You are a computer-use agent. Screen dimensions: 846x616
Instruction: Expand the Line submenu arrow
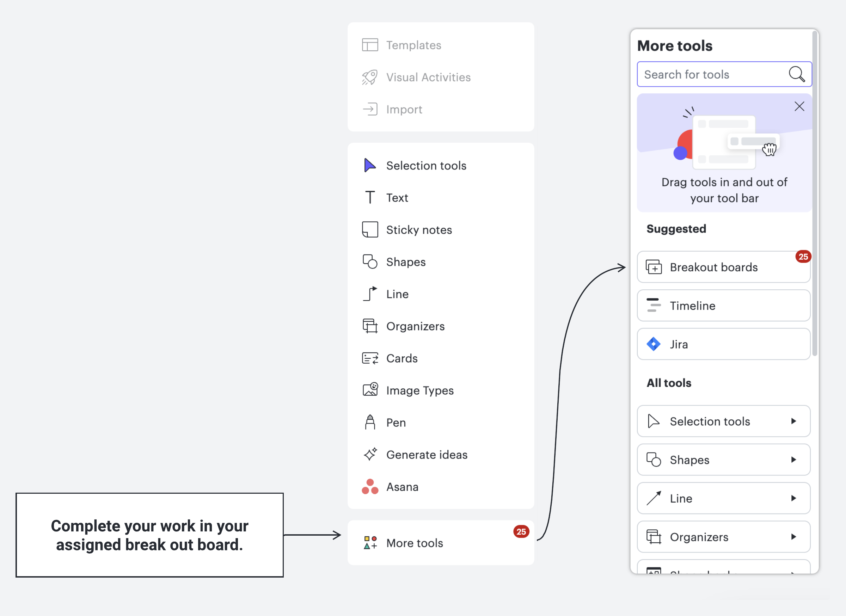tap(793, 498)
